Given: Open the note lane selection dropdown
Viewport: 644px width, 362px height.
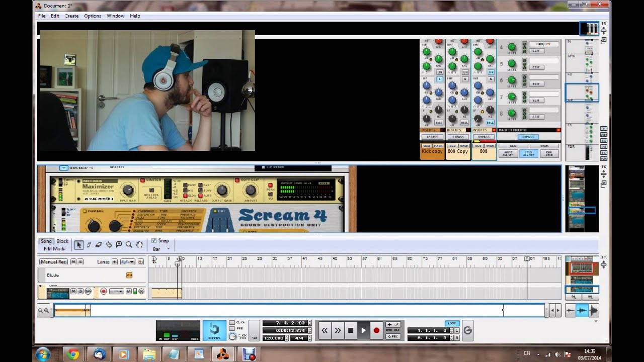Looking at the screenshot, I should coord(116,291).
